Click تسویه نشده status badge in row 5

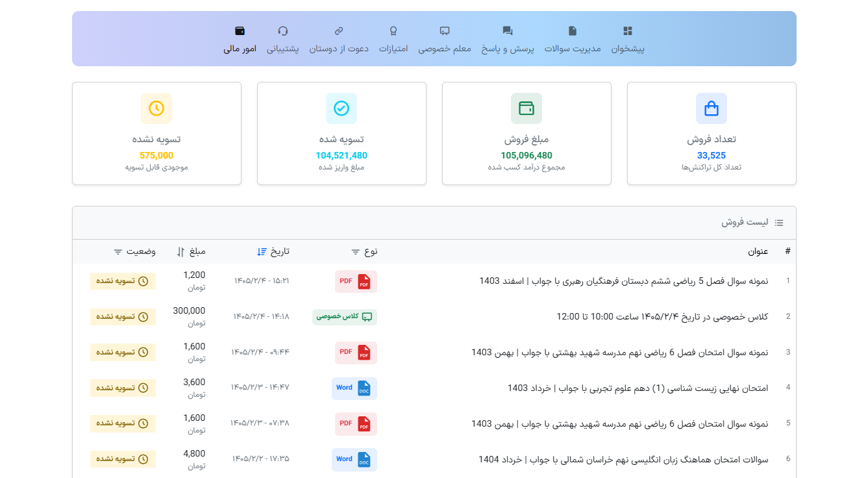pos(123,423)
